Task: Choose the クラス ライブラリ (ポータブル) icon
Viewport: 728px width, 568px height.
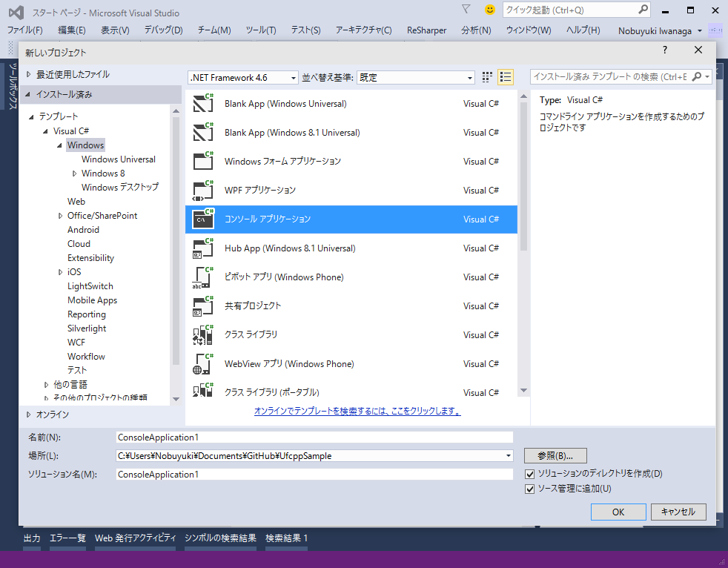Action: tap(203, 390)
